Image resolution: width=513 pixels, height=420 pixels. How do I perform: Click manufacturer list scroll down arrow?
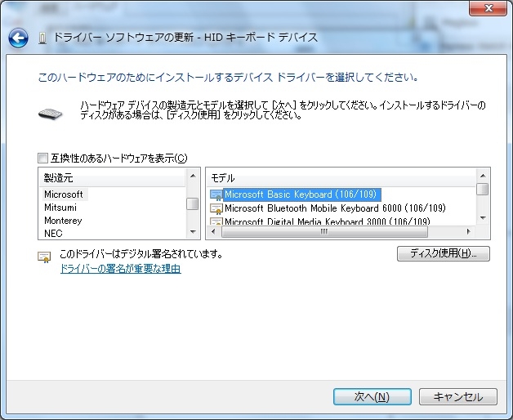pos(193,232)
